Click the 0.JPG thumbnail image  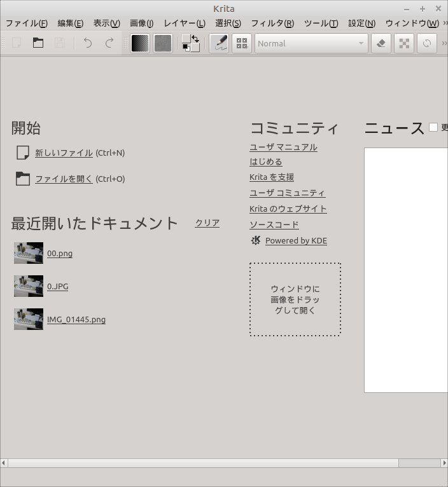coord(29,286)
